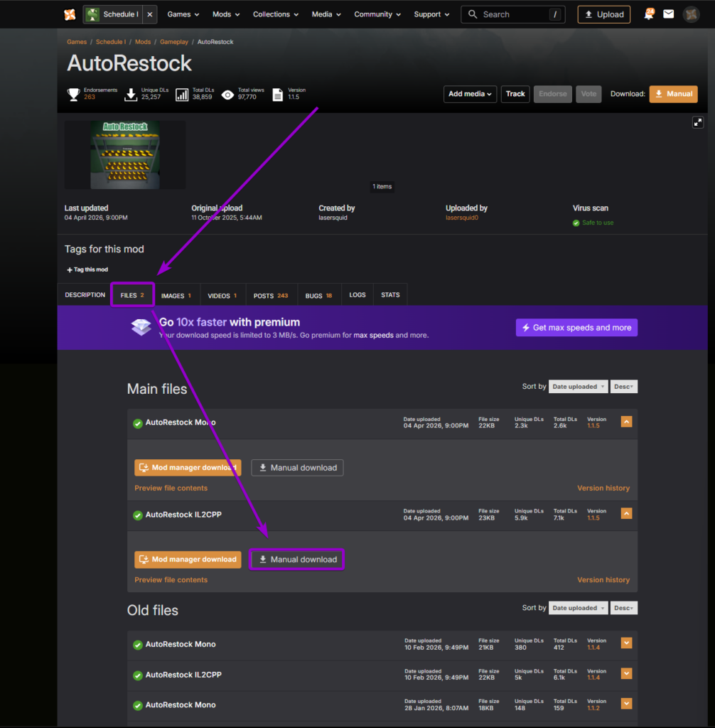Click the Upload button
The image size is (715, 728).
click(603, 14)
